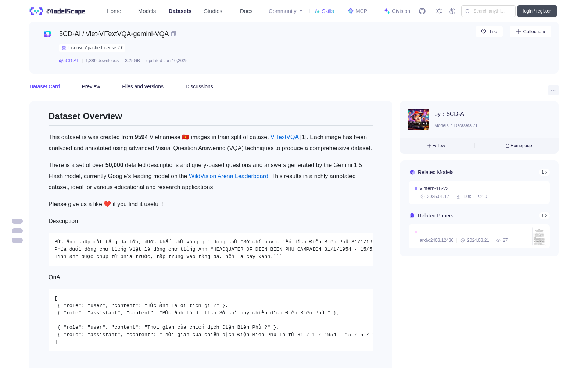Click the QnA section label

(x=54, y=277)
